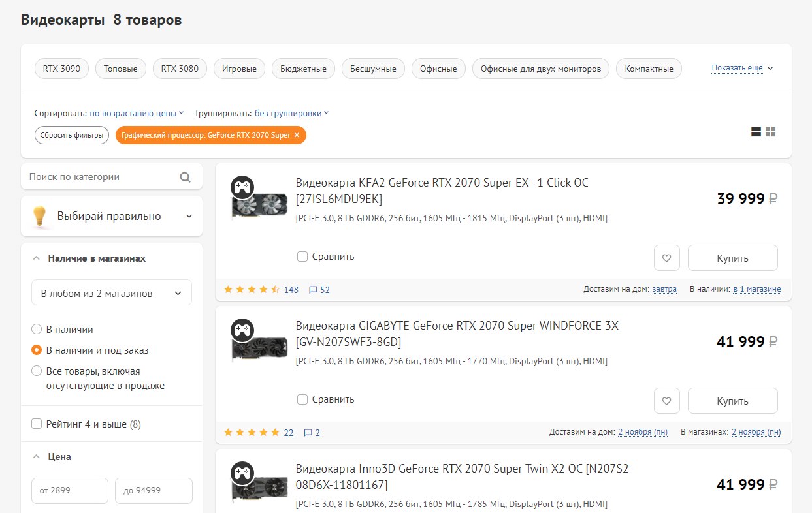This screenshot has width=812, height=513.
Task: Enable Рейтинг 4 и выше filter
Action: point(37,424)
